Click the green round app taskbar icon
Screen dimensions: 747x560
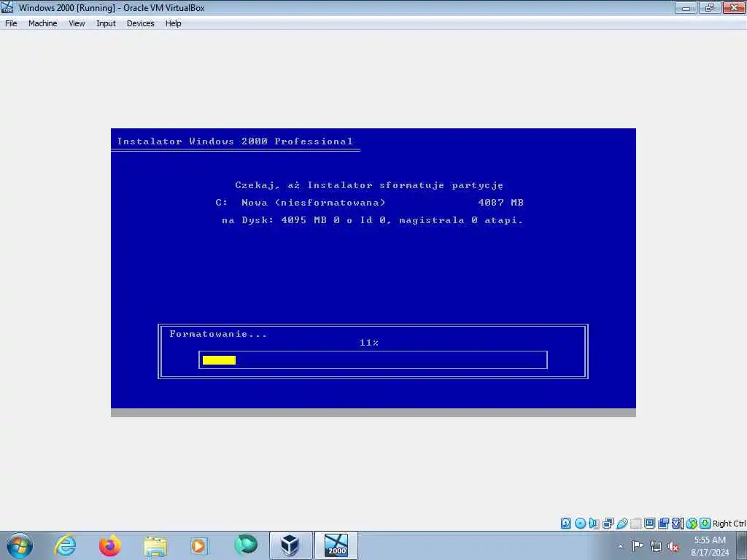[246, 545]
